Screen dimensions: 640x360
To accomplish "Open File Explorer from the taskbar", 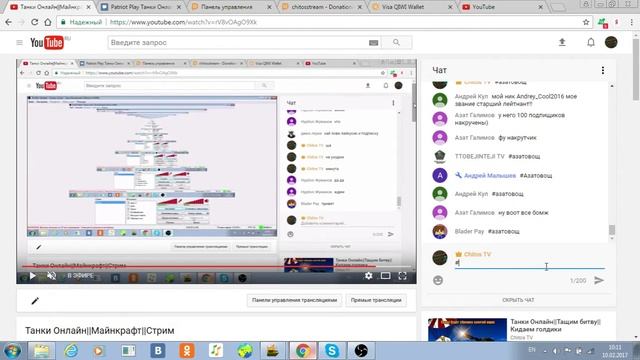I will coord(41,351).
